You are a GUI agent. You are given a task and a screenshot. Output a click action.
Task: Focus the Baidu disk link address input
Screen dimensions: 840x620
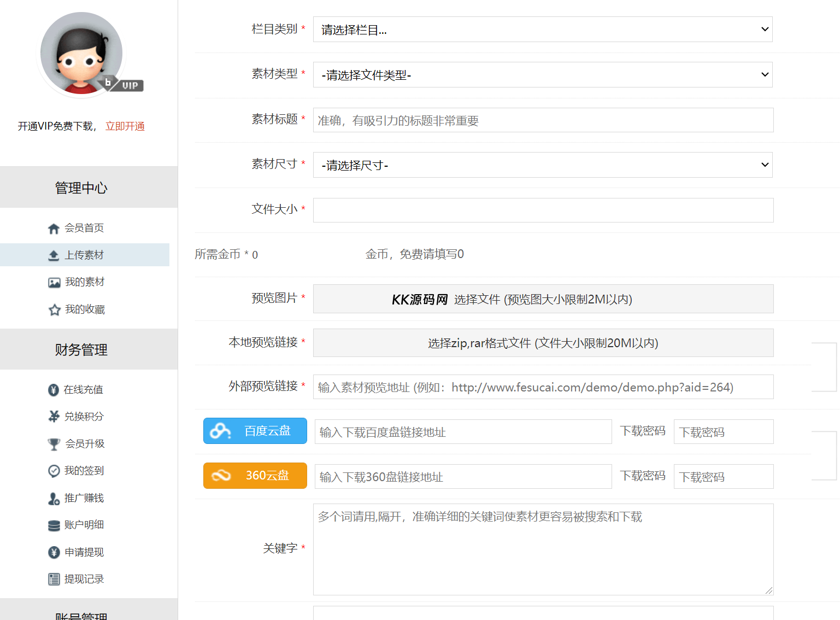pos(463,432)
